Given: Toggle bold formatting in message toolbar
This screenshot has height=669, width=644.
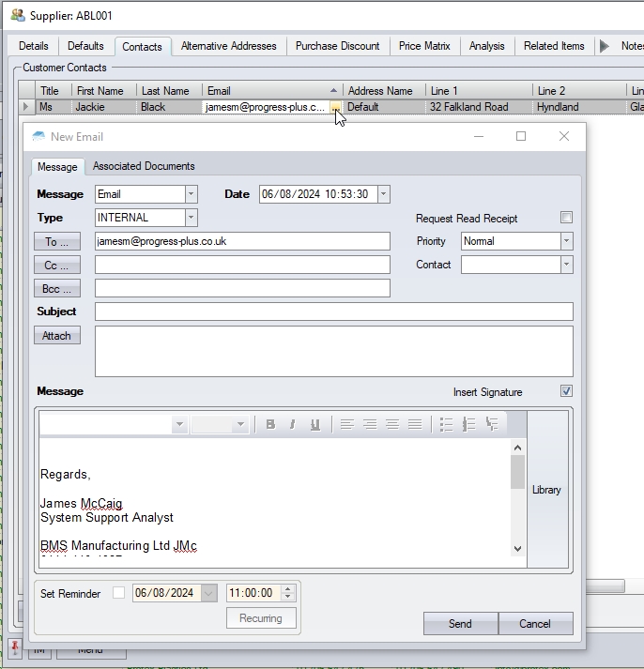Looking at the screenshot, I should [270, 425].
